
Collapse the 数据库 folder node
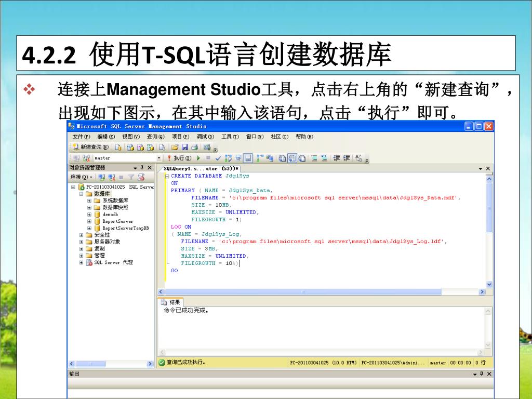click(81, 194)
